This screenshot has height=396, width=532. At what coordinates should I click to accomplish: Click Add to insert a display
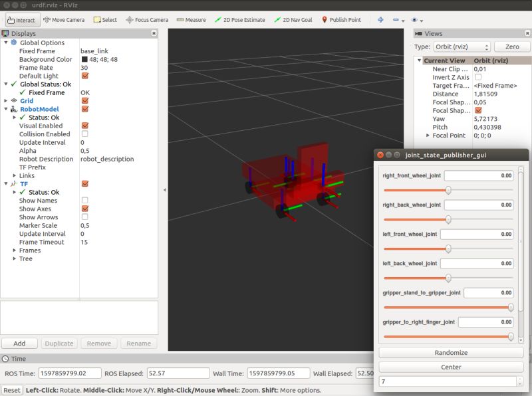pos(19,343)
